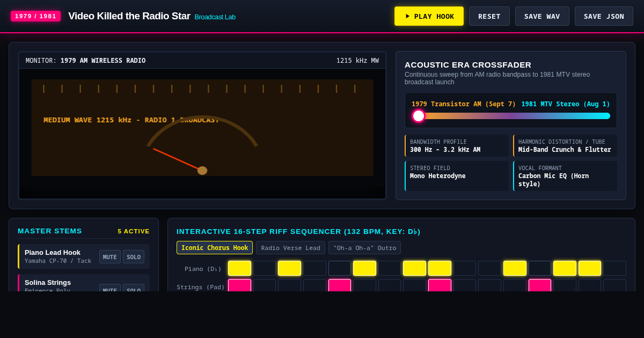
Task: Click the 1981 MTV Stereo (Aug 1) label
Action: coord(566,104)
